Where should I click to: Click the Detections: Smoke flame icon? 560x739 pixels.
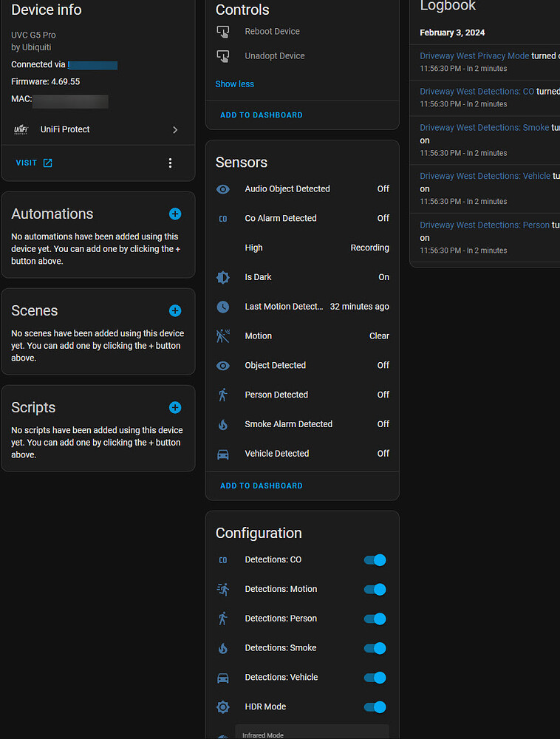[x=223, y=648]
